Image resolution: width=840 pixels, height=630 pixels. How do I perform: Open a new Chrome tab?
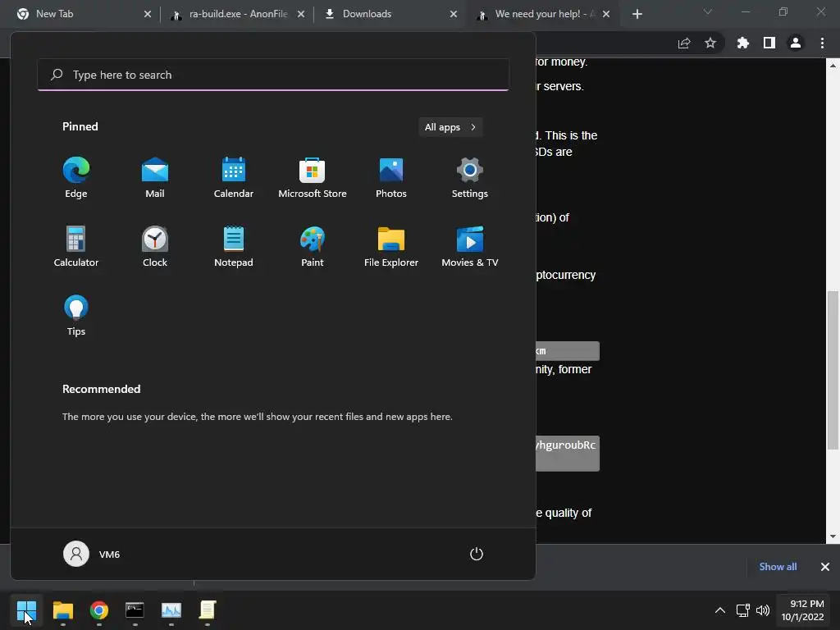637,14
